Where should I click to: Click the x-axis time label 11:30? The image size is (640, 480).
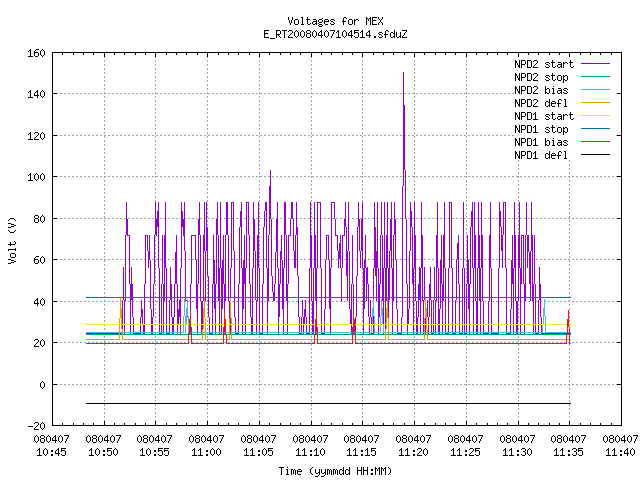point(517,452)
